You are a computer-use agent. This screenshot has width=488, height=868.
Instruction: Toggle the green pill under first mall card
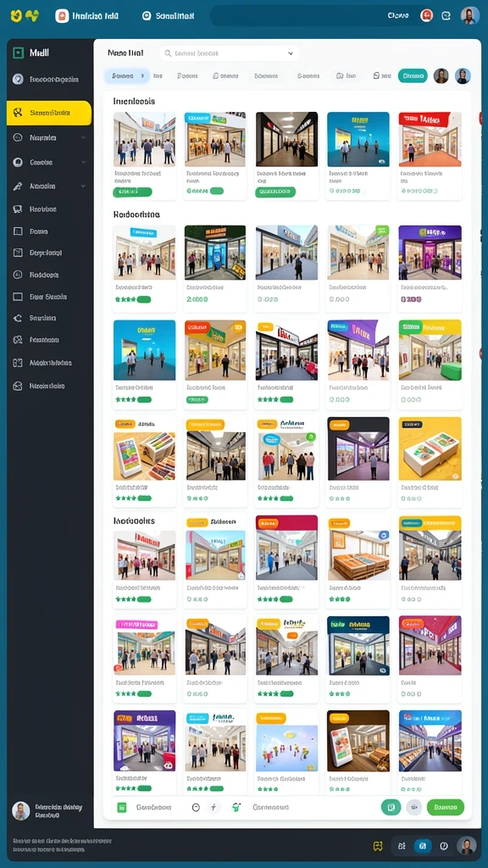[x=132, y=192]
